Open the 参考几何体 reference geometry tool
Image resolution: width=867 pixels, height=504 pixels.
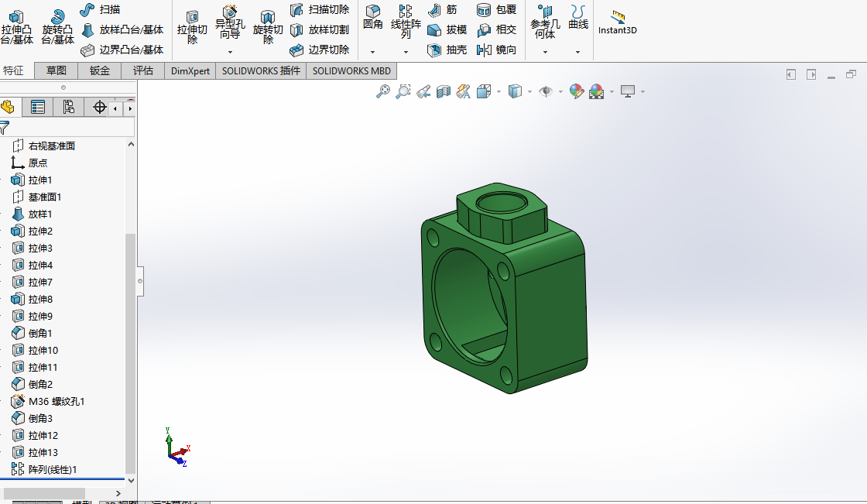pyautogui.click(x=545, y=22)
